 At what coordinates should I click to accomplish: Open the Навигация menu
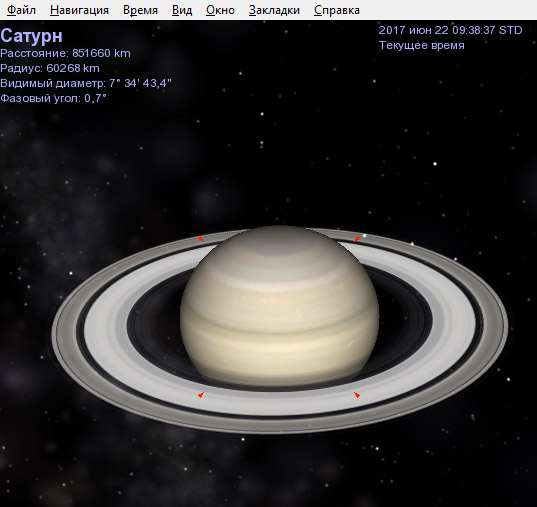pos(79,10)
